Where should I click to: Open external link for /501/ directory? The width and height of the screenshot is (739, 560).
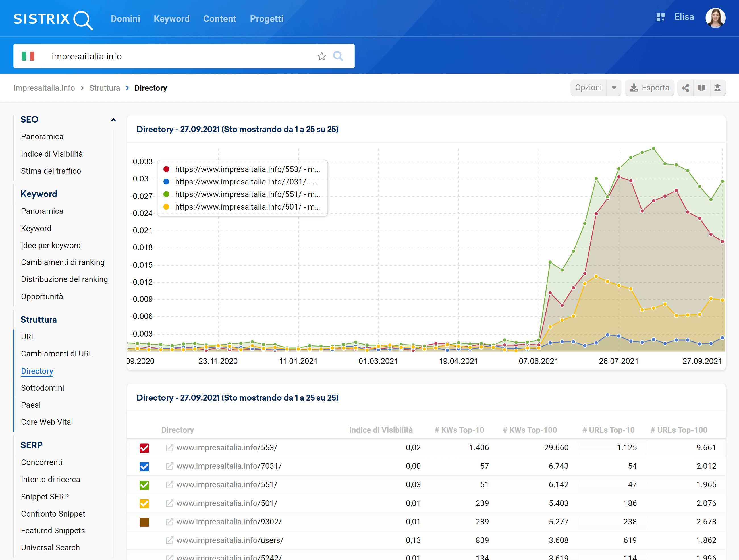click(169, 503)
